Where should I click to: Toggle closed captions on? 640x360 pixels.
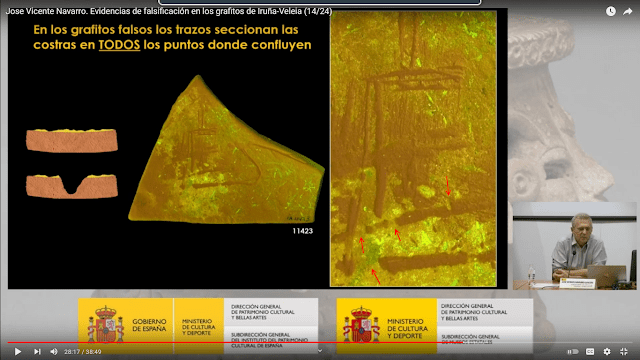[590, 351]
